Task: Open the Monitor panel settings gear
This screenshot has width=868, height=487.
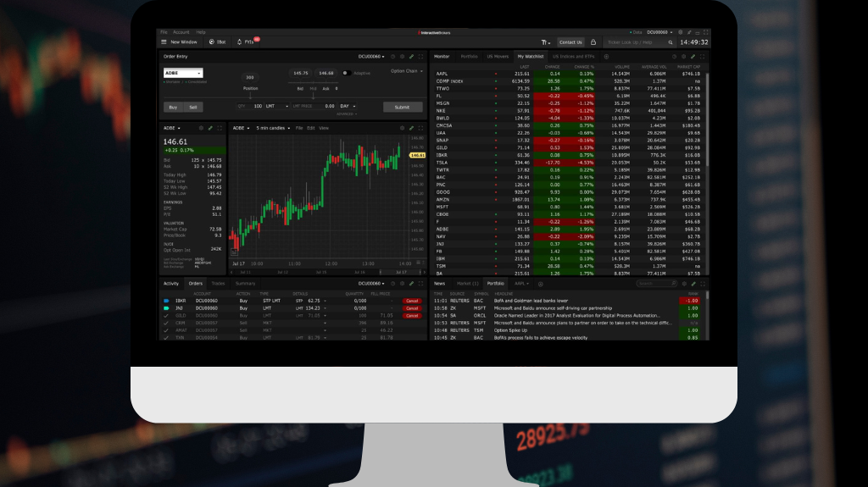Action: pos(684,57)
